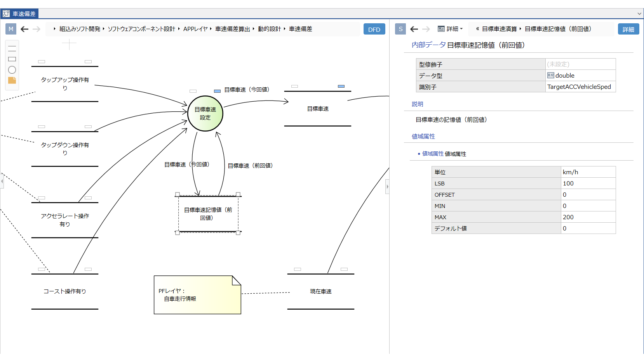Click the M model panel icon

pyautogui.click(x=11, y=29)
